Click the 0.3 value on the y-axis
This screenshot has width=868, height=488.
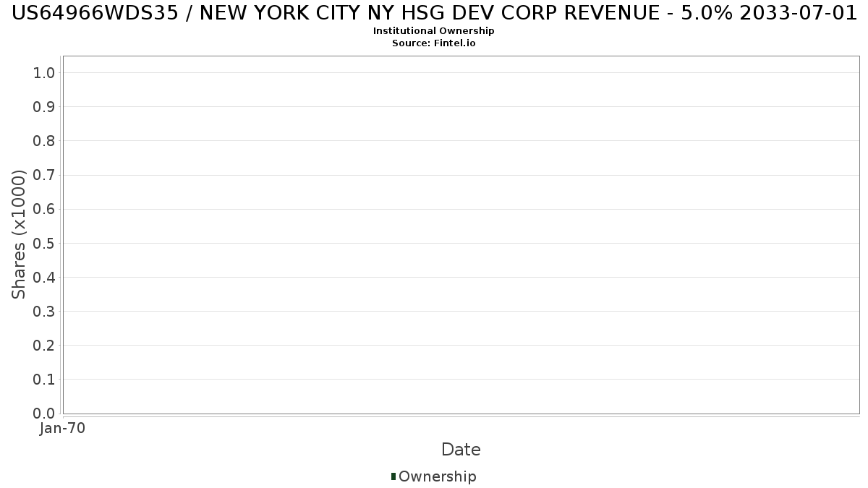coord(44,311)
